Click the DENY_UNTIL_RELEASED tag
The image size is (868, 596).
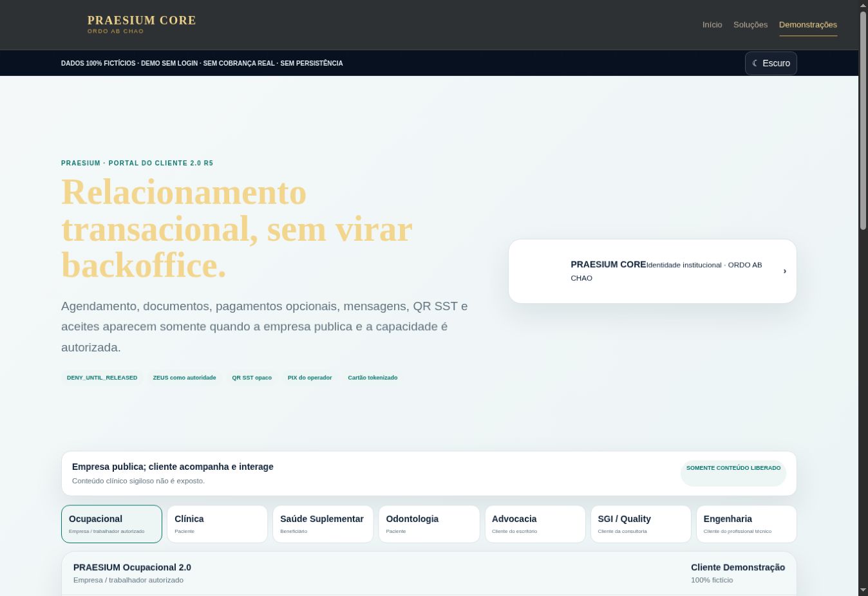coord(102,378)
